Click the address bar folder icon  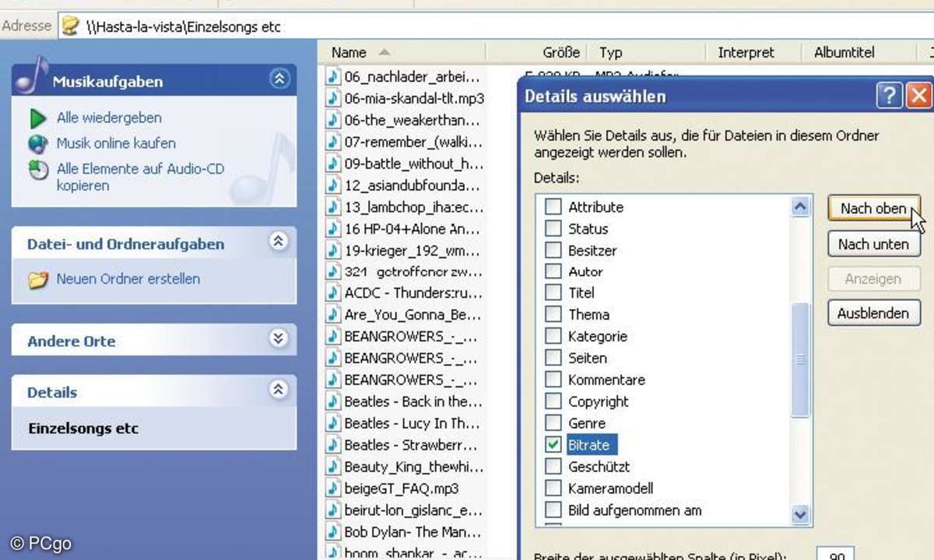(x=71, y=26)
